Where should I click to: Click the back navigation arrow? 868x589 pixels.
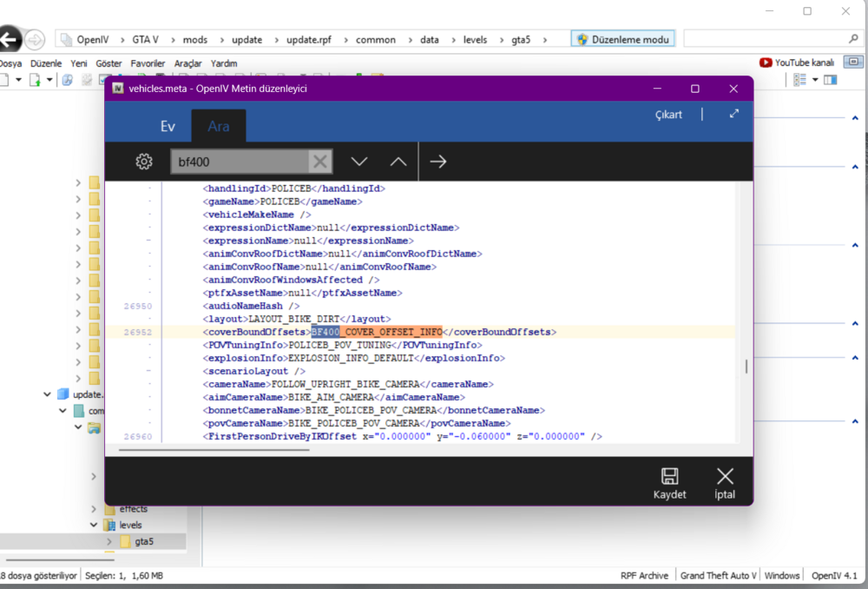click(x=10, y=38)
